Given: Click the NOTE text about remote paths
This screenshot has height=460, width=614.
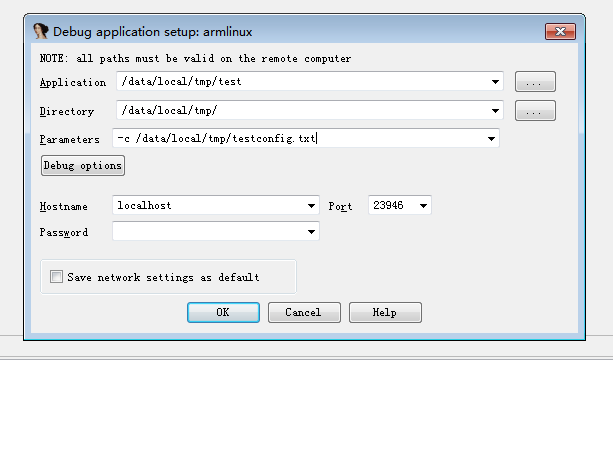Looking at the screenshot, I should [x=195, y=59].
